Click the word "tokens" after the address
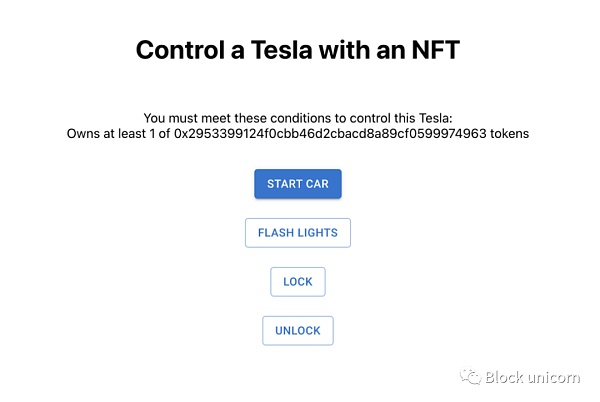The height and width of the screenshot is (402, 600). (508, 133)
